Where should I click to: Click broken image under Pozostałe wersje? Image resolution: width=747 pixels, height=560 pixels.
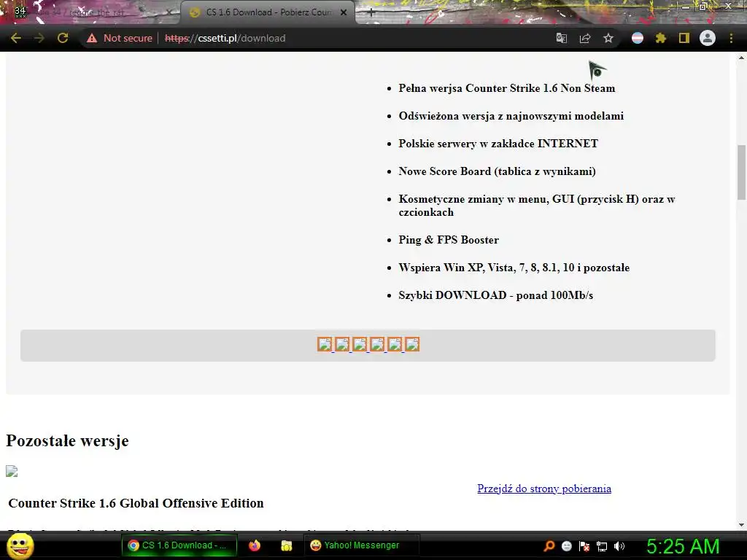click(x=12, y=472)
